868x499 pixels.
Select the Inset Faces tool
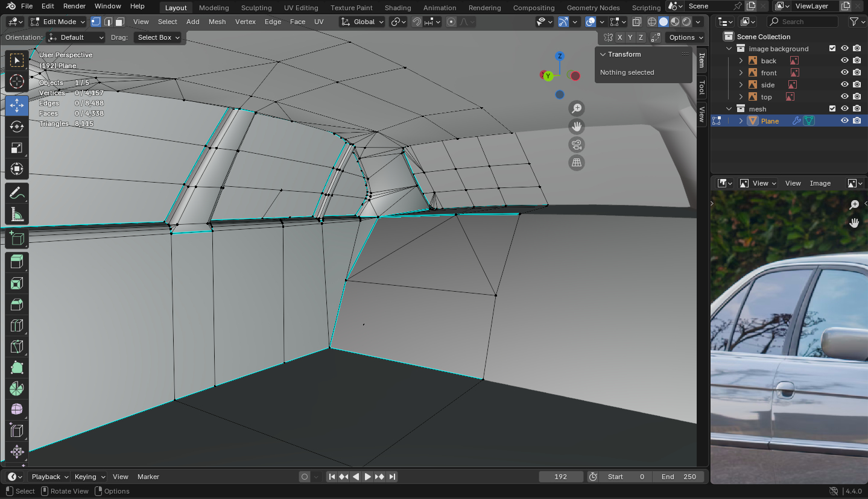pos(17,283)
